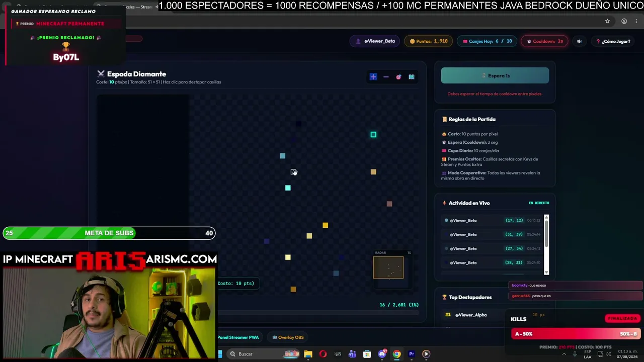Click the FINALIZADA badge in kills overlay

[x=622, y=318]
